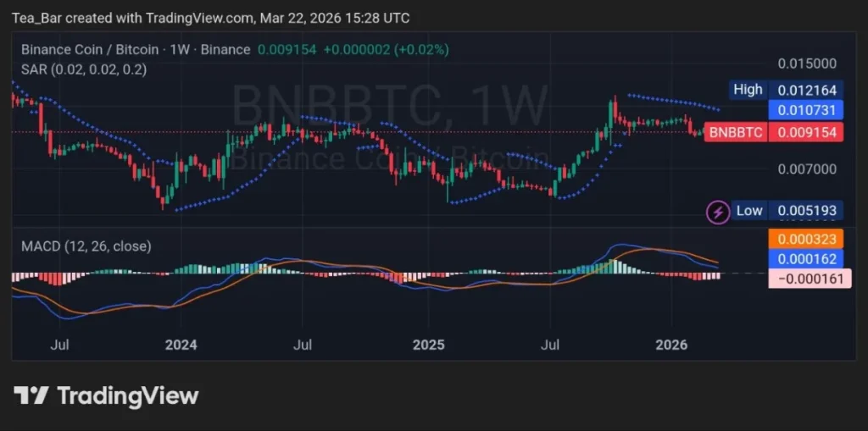Click the 2025 time axis label
Screen dimensions: 868x431
(428, 345)
